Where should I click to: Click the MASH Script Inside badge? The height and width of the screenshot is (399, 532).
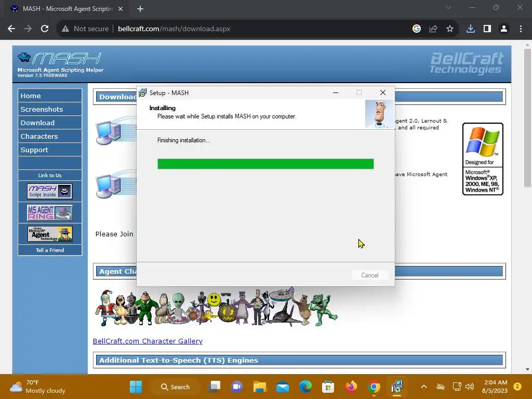point(50,191)
